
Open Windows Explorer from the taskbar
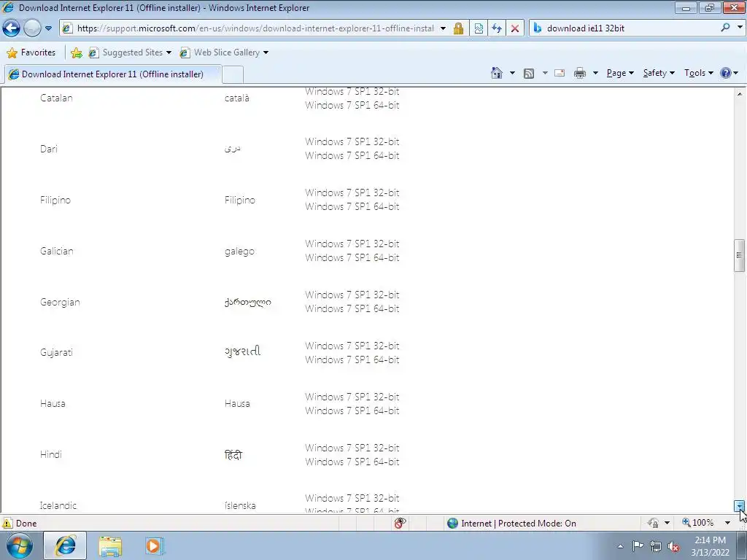(x=110, y=545)
